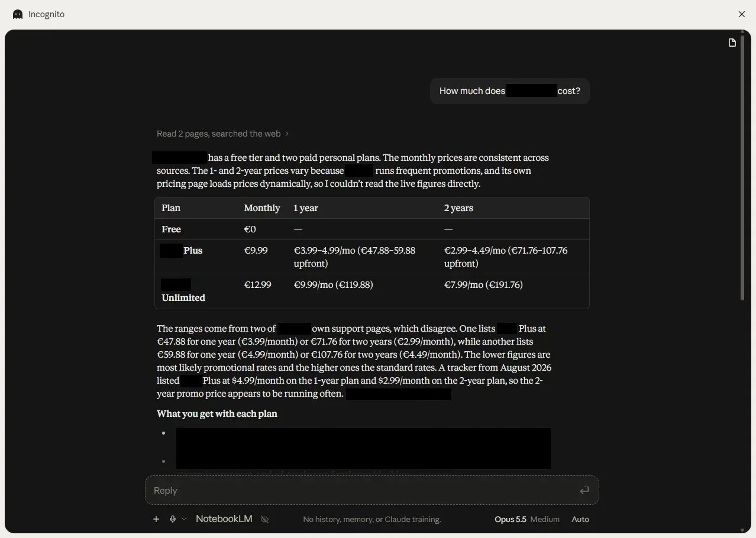Click the vertical scrollbar thumb
The image size is (756, 538).
click(742, 167)
